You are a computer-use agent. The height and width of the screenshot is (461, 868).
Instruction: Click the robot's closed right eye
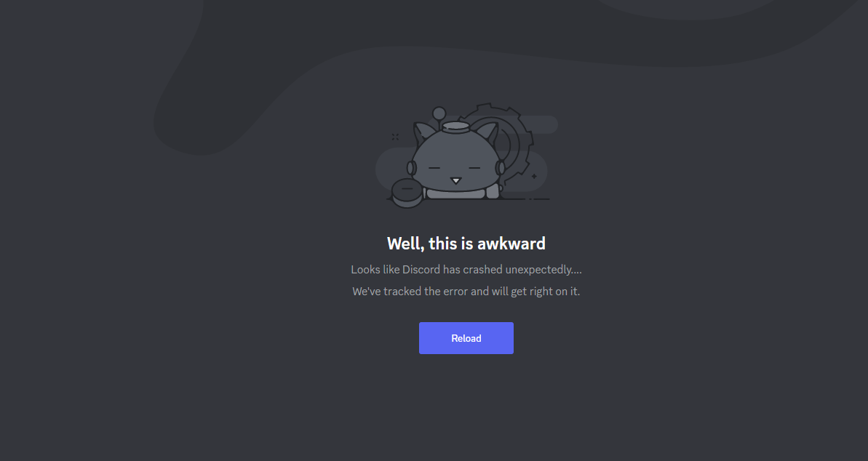474,168
